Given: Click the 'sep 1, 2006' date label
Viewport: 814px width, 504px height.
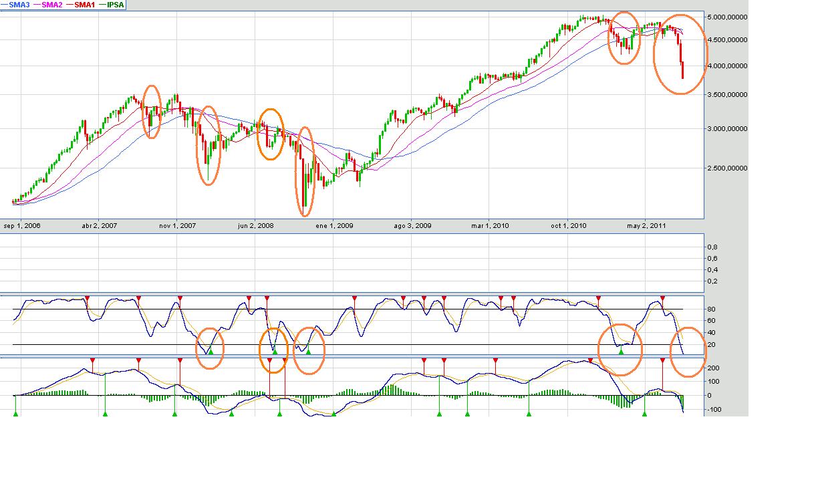Looking at the screenshot, I should (21, 226).
